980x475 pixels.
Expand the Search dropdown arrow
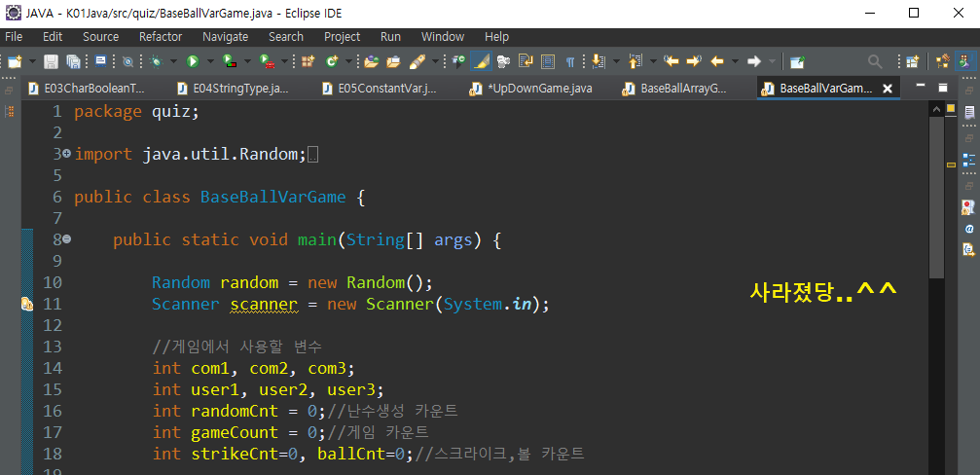[x=434, y=61]
